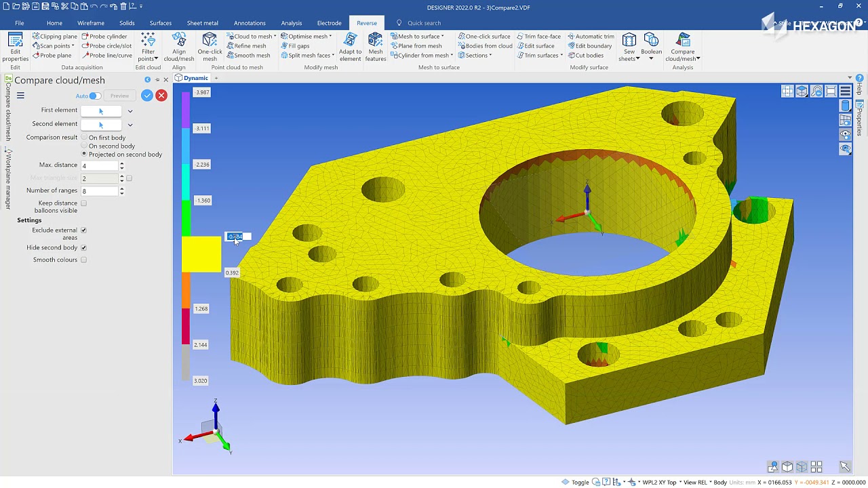Confirm the compare with the blue checkmark

point(147,96)
